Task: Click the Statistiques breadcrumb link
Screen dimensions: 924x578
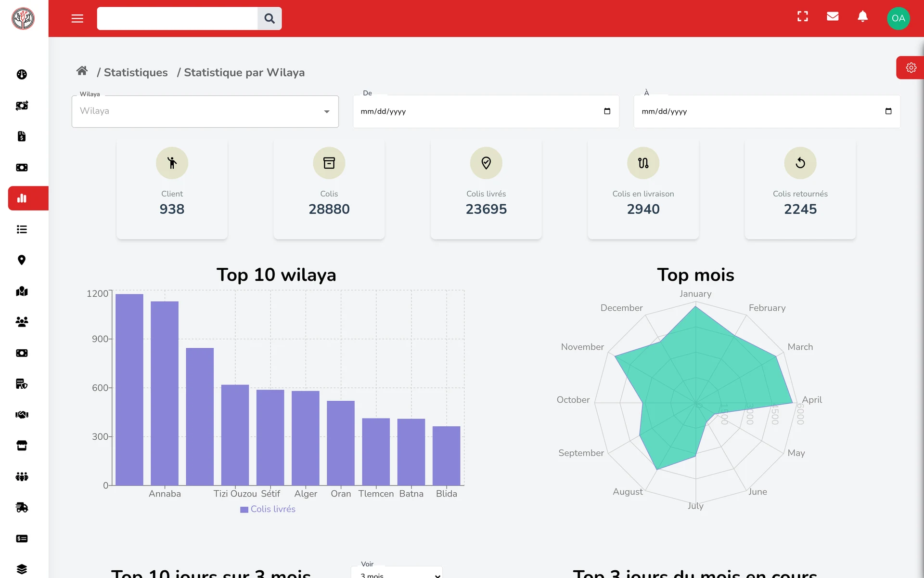Action: pyautogui.click(x=136, y=72)
